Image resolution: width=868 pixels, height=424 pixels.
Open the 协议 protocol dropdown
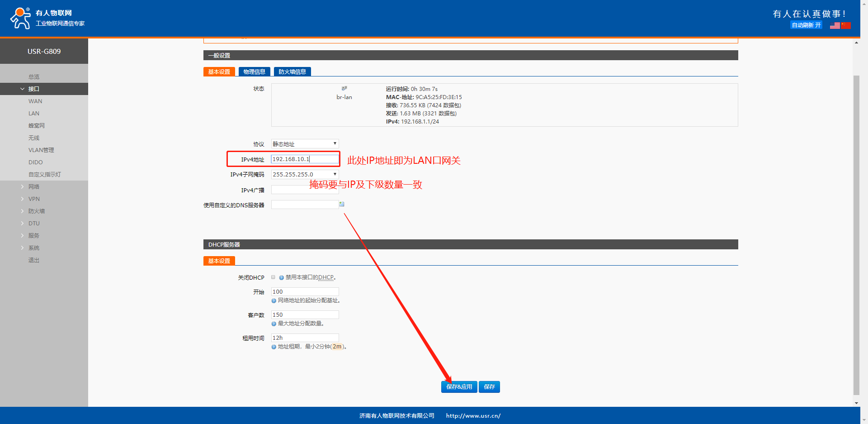pos(305,144)
